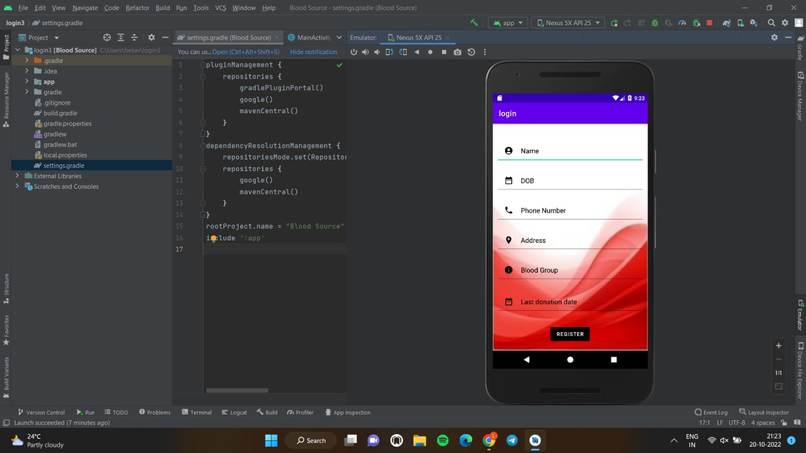The height and width of the screenshot is (453, 806).
Task: Open emulator extended controls three-dot icon
Action: 485,52
